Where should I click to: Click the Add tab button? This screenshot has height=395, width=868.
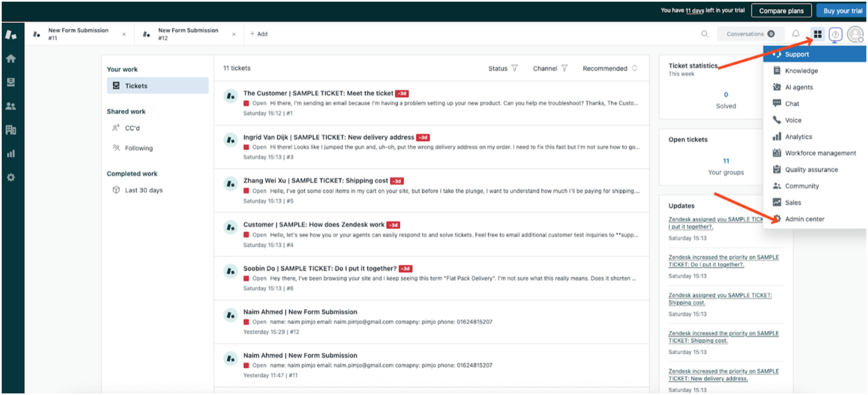tap(259, 34)
